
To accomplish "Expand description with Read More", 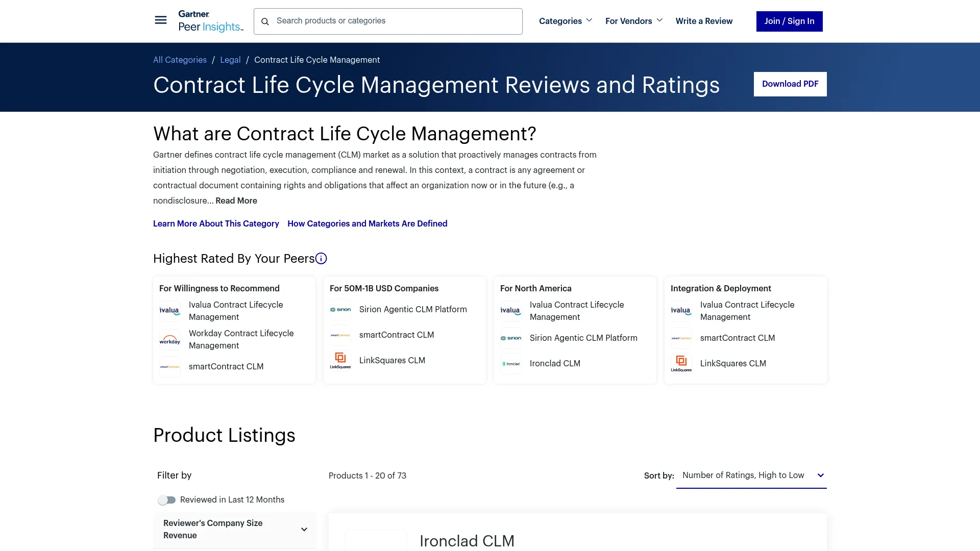I will pos(236,201).
